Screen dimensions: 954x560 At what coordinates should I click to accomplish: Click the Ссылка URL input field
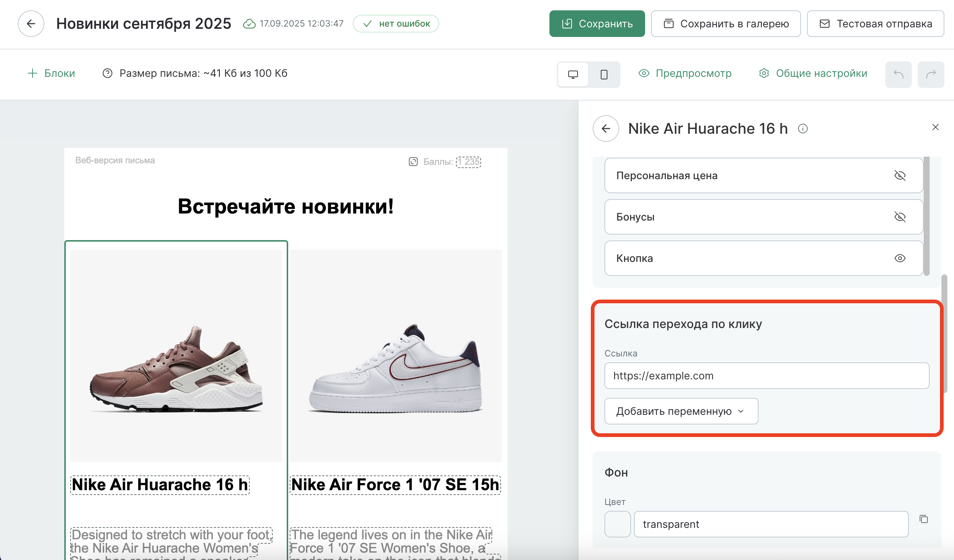point(766,376)
